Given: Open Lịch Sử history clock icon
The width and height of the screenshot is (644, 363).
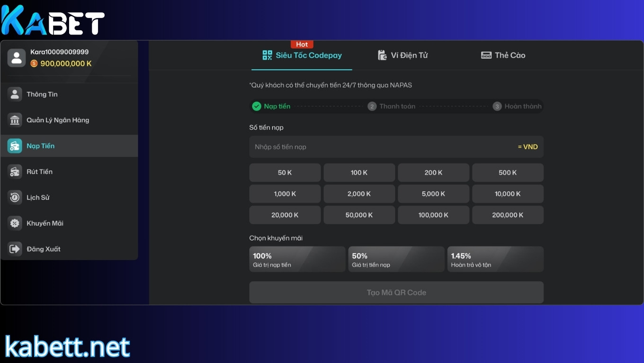Looking at the screenshot, I should tap(15, 198).
